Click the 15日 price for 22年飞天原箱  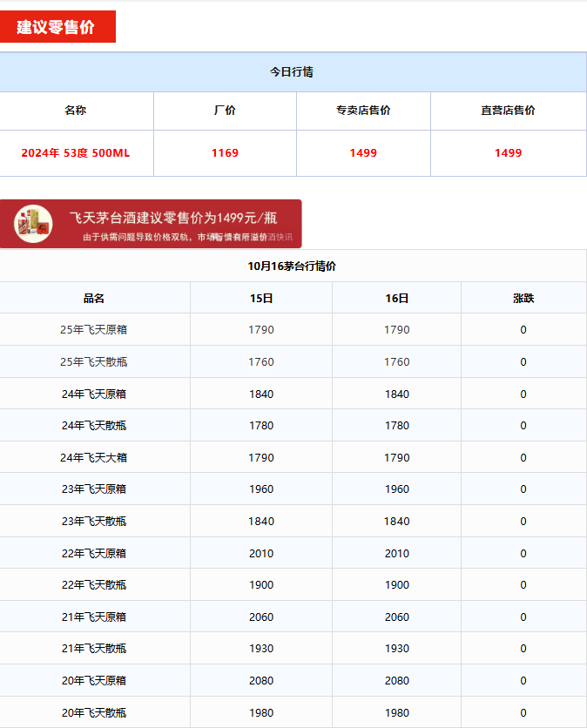[x=261, y=554]
